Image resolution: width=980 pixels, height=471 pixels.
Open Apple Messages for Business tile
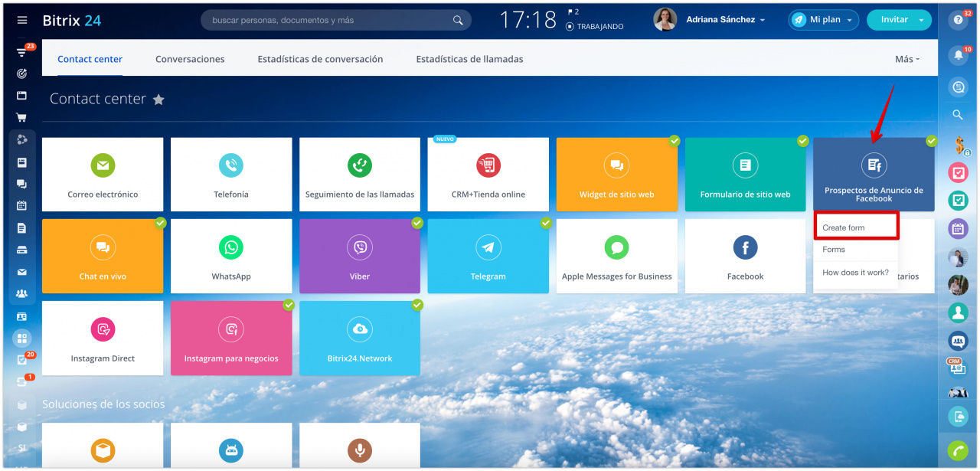pyautogui.click(x=617, y=256)
